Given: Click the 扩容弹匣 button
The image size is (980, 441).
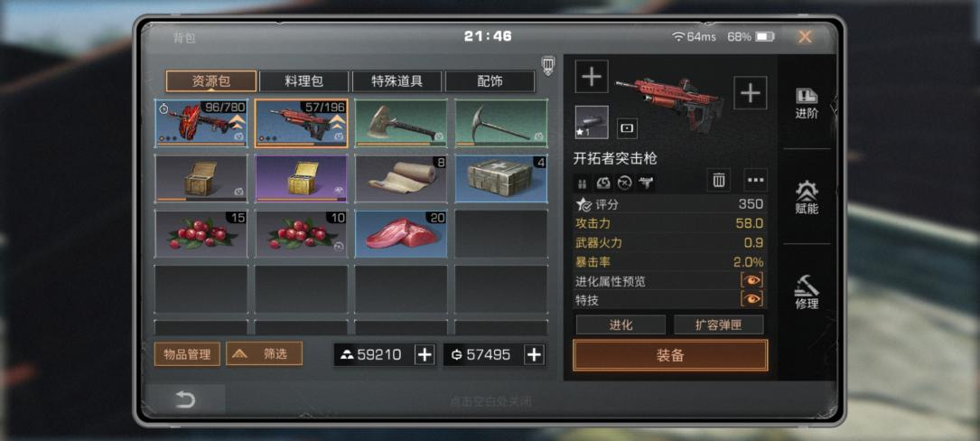Looking at the screenshot, I should [x=719, y=325].
